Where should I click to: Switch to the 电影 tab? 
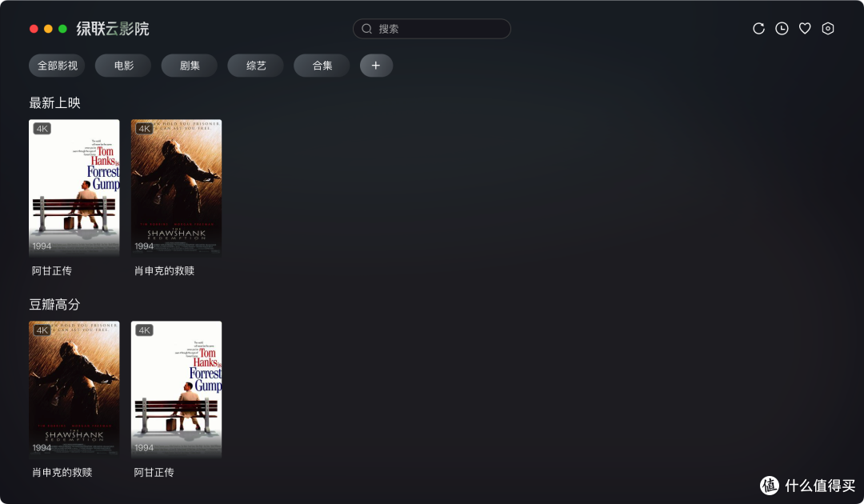pos(123,66)
